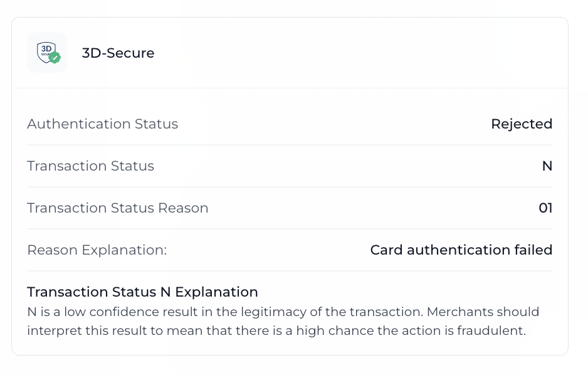The width and height of the screenshot is (588, 375).
Task: Click the 3D-Secure shield icon
Action: coord(46,52)
